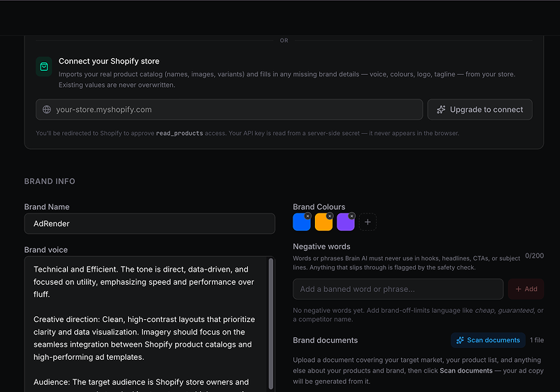Screen dimensions: 560x392
Task: Click the Add banned word button
Action: 526,289
